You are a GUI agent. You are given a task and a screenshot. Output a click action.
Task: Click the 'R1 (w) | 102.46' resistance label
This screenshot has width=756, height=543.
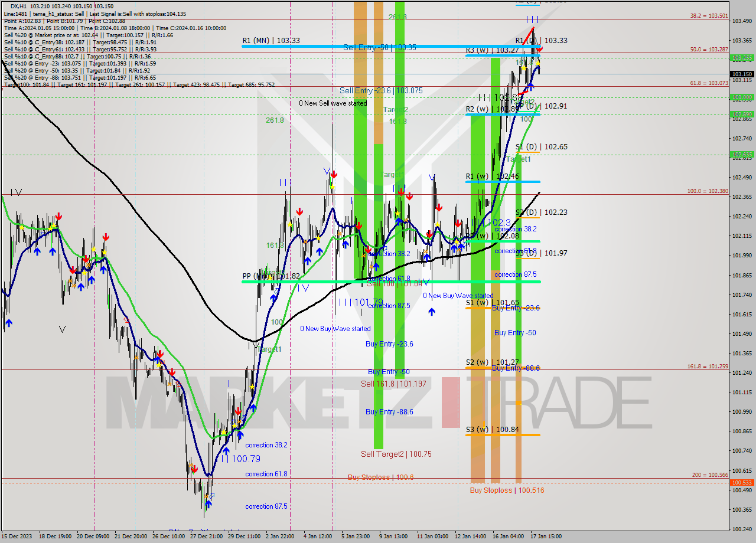pyautogui.click(x=492, y=176)
